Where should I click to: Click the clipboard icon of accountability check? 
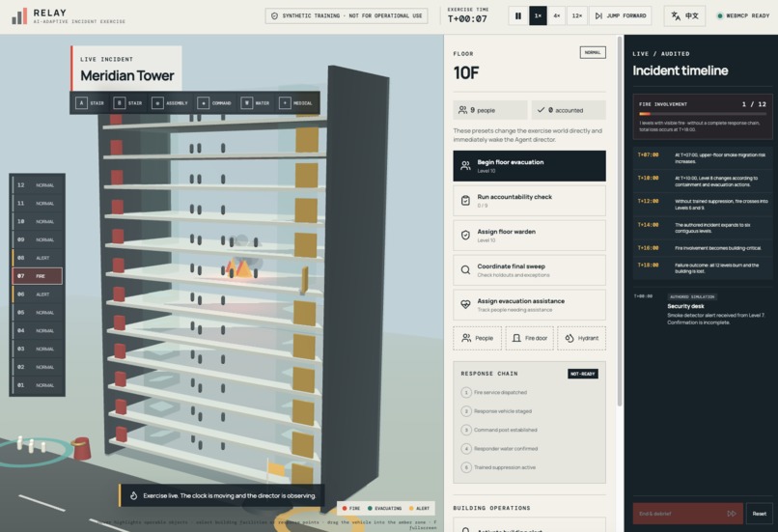465,201
